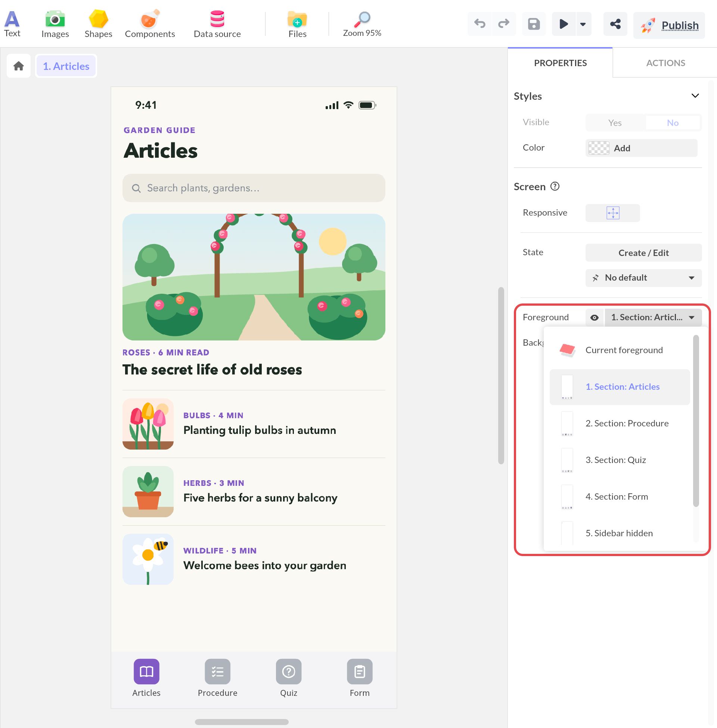Open the Components panel

150,24
